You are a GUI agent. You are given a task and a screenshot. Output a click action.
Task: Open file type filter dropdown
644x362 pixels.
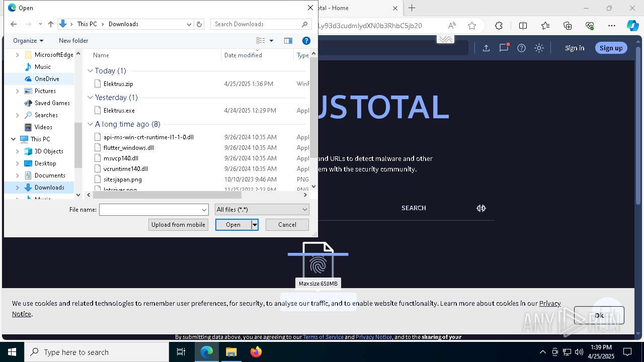pyautogui.click(x=262, y=210)
